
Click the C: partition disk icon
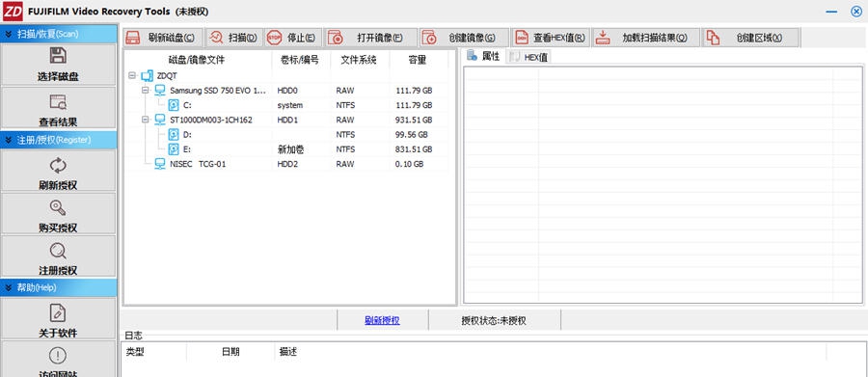click(174, 105)
